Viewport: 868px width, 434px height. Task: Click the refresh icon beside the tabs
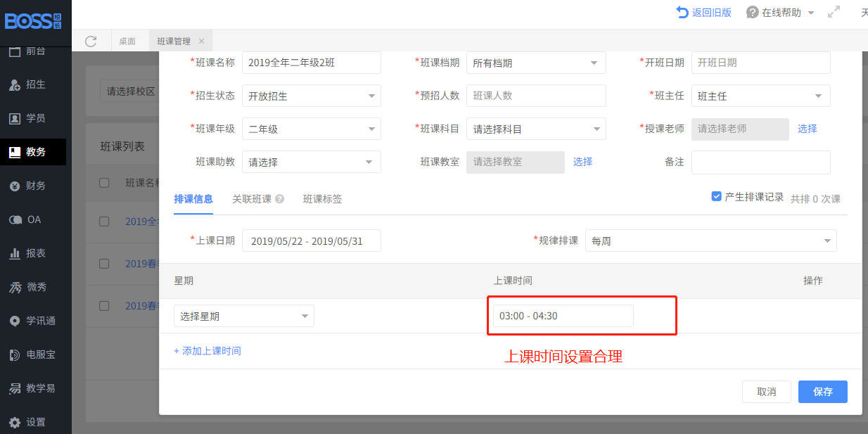click(x=91, y=41)
